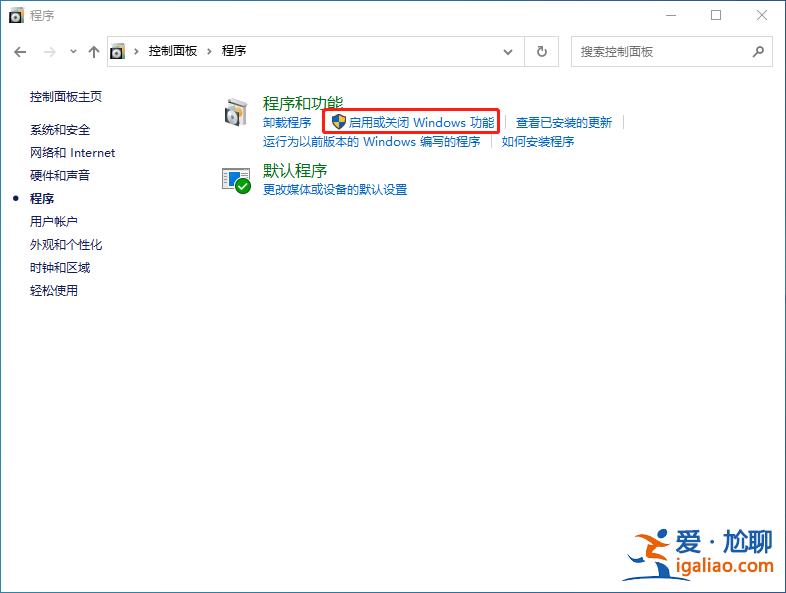Screen dimensions: 786x593
Task: Click 查看已安装的更新 link
Action: [564, 123]
